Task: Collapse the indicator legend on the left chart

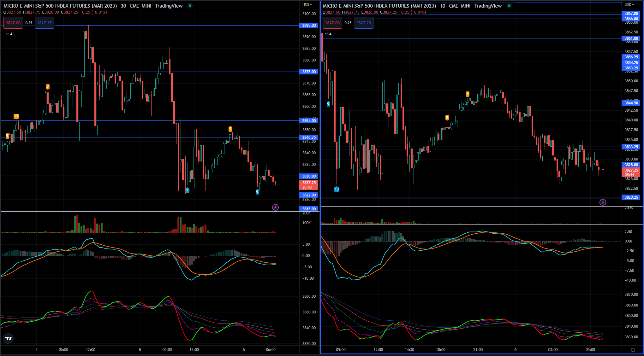Action: coord(9,34)
